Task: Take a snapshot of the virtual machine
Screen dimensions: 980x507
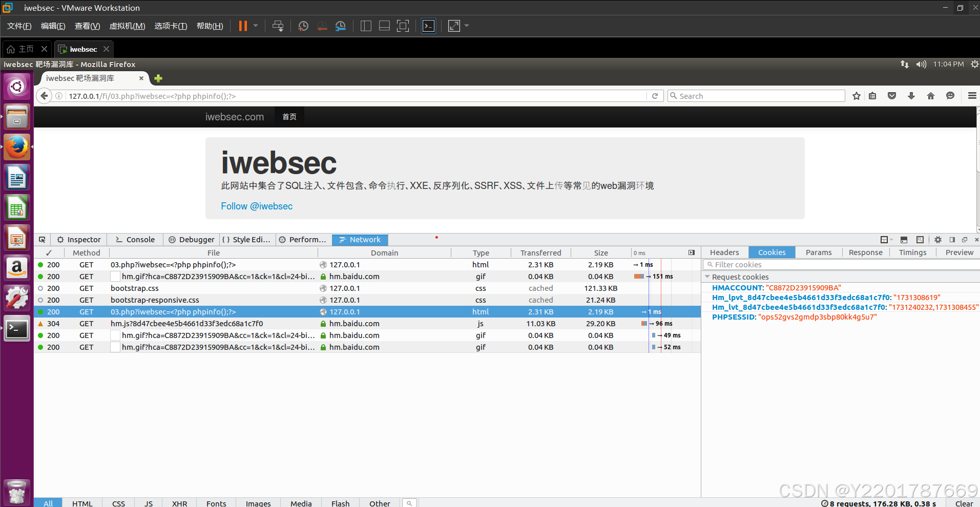Action: coord(303,26)
